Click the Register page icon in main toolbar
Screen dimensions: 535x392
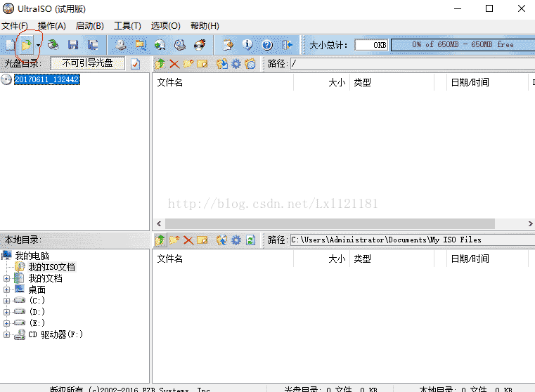tap(228, 45)
